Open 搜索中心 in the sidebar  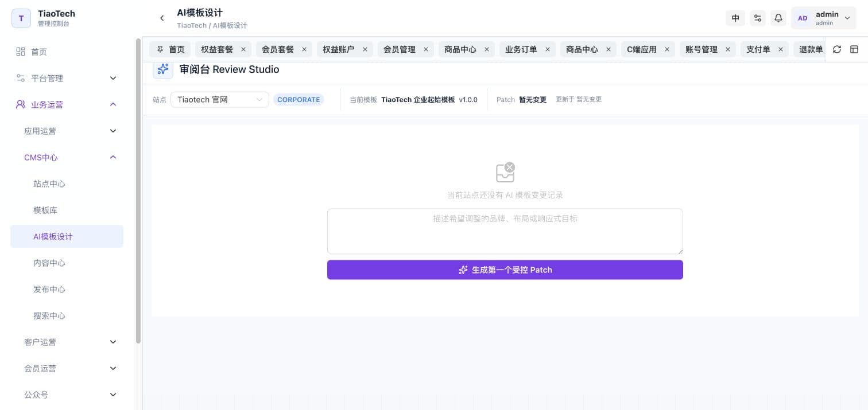67,315
